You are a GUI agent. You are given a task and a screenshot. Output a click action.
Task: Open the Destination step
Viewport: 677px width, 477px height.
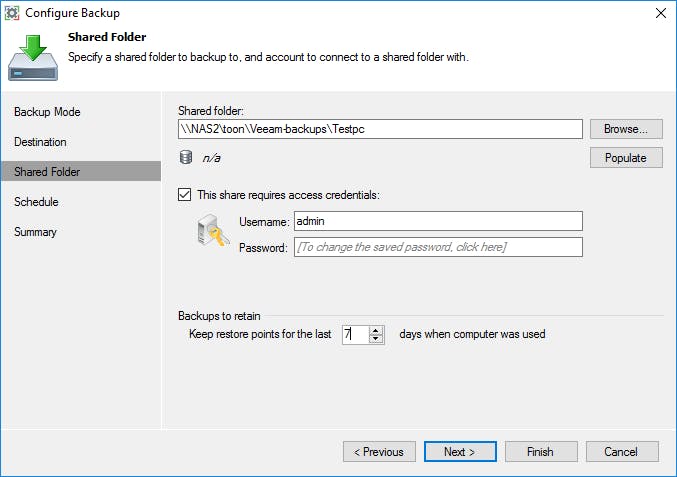(x=41, y=142)
